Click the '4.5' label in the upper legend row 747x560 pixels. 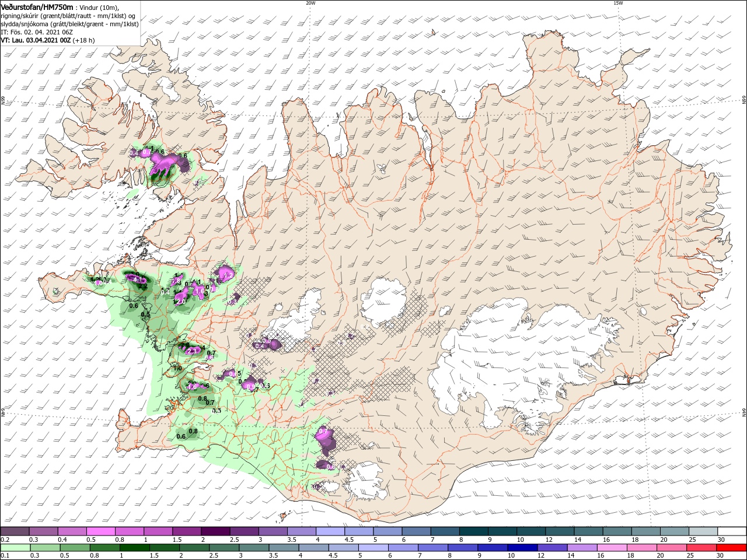click(349, 540)
